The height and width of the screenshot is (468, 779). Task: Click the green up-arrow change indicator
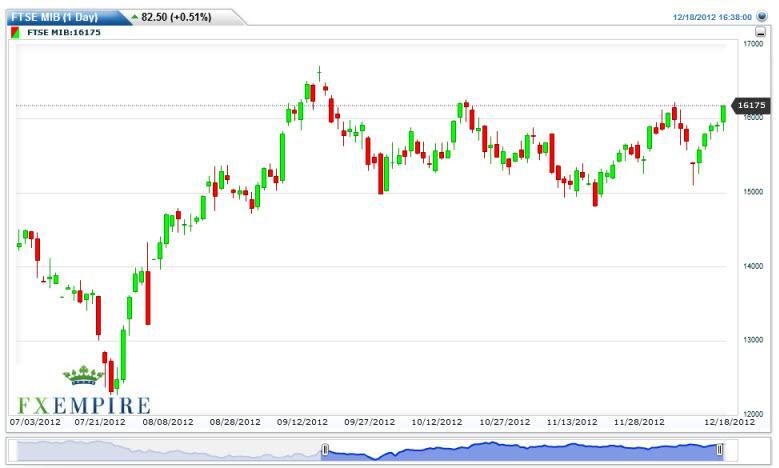click(134, 17)
